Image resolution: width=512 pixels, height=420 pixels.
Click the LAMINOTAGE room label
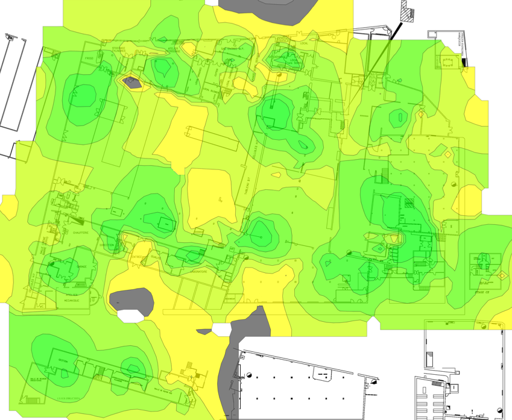[x=199, y=272]
